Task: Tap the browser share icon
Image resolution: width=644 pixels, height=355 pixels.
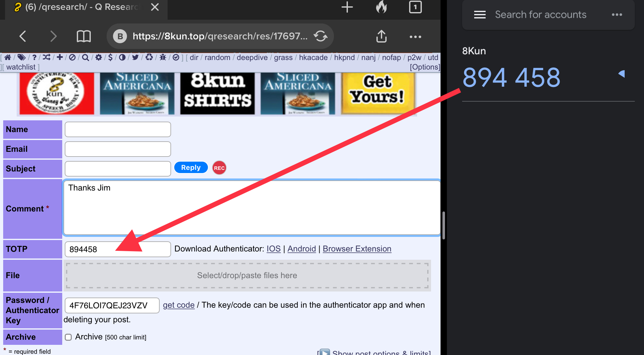Action: point(382,36)
